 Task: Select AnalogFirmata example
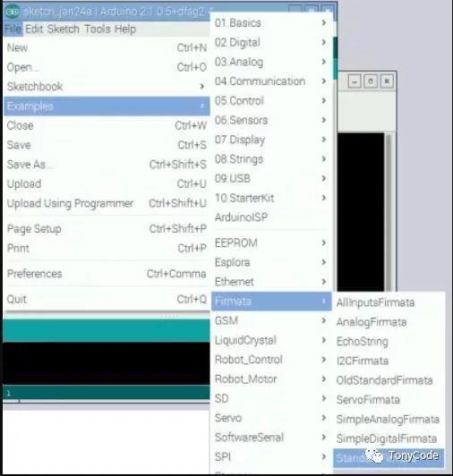pyautogui.click(x=372, y=322)
